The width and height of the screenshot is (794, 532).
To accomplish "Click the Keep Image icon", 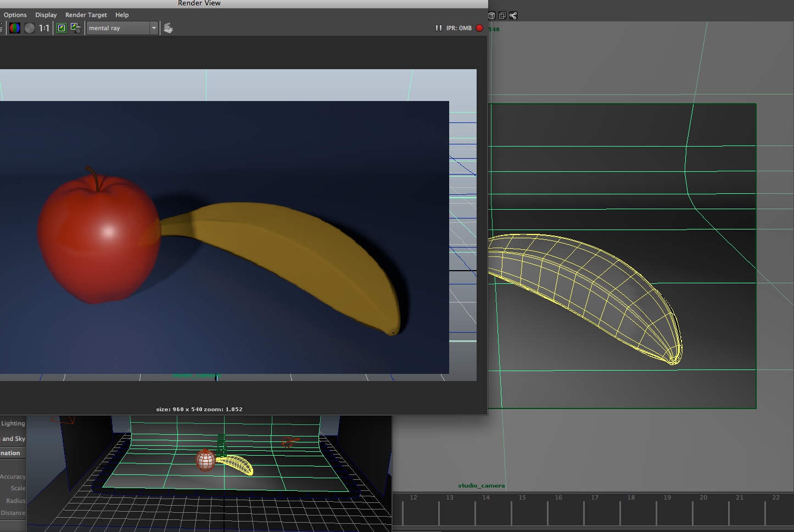I will coord(61,28).
